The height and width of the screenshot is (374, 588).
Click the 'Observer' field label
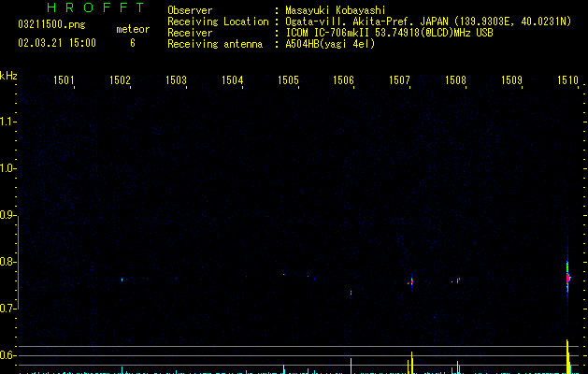(x=190, y=10)
